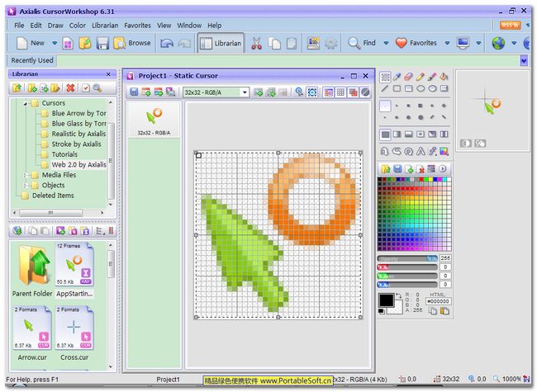Select the Text tool letter A
The height and width of the screenshot is (392, 537).
(x=421, y=151)
